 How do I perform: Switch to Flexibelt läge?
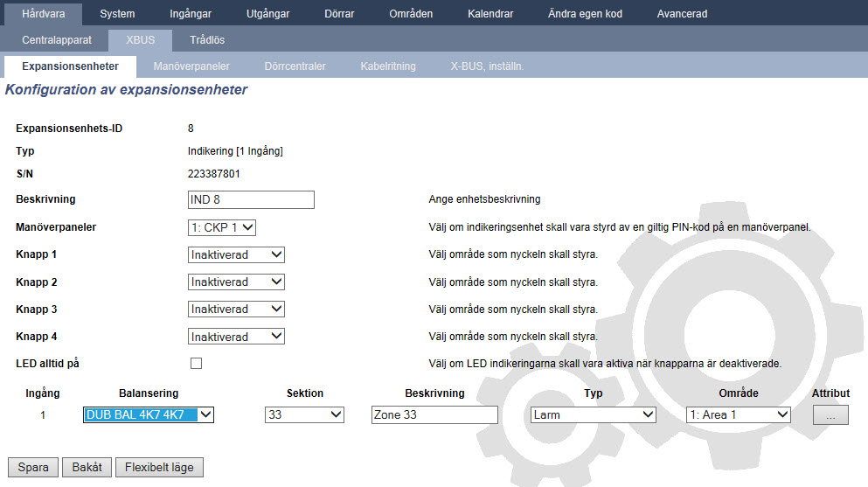(x=160, y=468)
